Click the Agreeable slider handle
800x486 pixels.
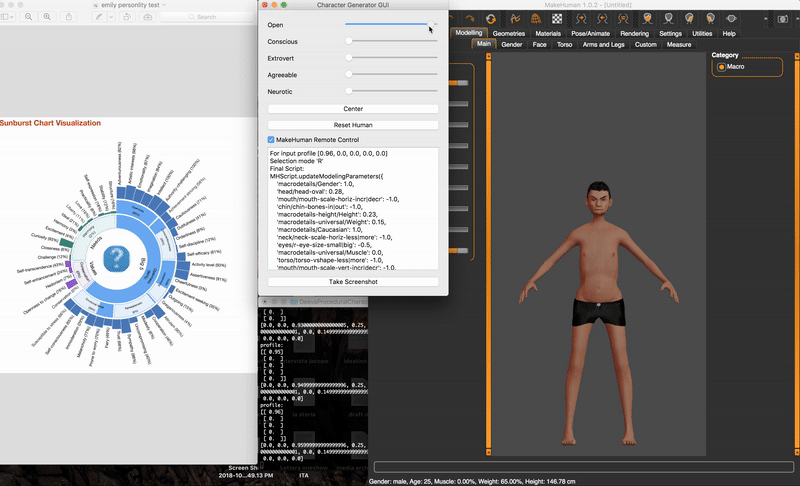click(349, 74)
